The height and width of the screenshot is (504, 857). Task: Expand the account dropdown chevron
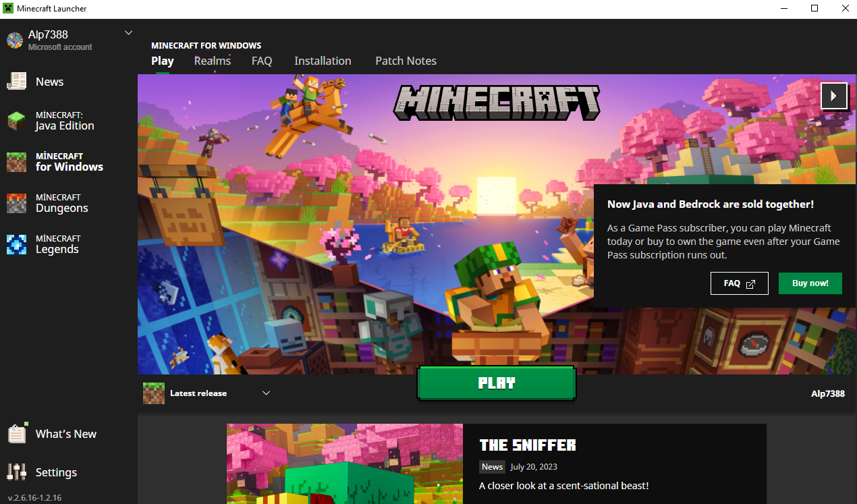tap(129, 33)
